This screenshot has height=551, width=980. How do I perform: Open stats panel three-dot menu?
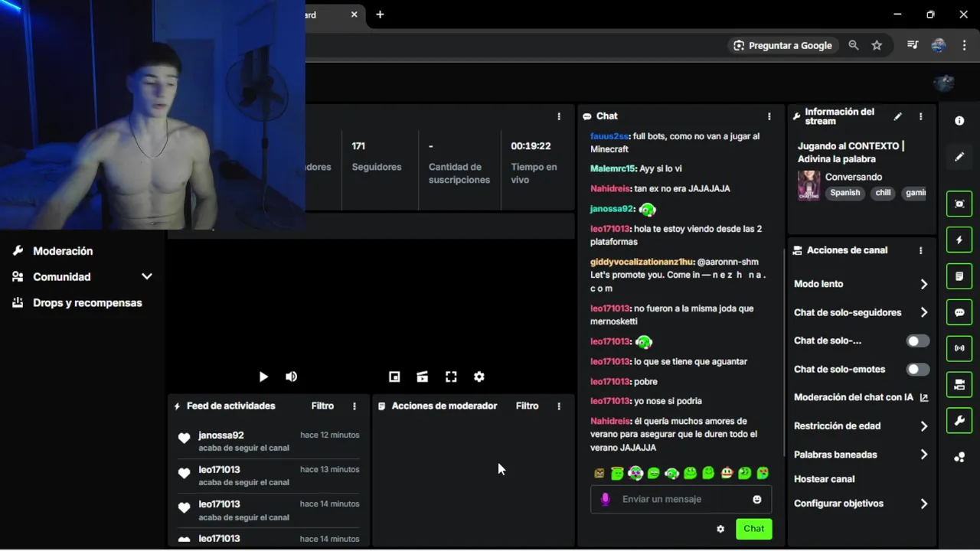click(x=559, y=116)
